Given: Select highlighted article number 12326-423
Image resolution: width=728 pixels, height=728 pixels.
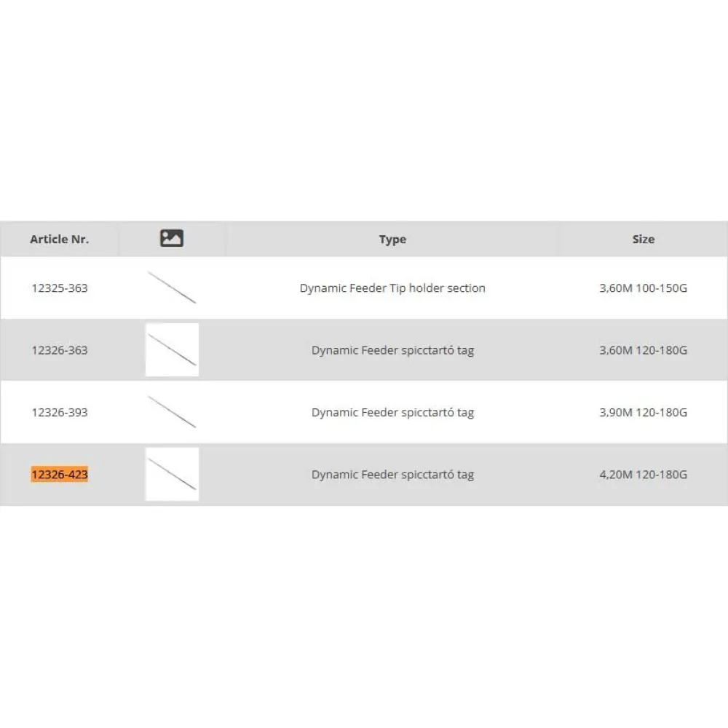Looking at the screenshot, I should click(x=60, y=475).
